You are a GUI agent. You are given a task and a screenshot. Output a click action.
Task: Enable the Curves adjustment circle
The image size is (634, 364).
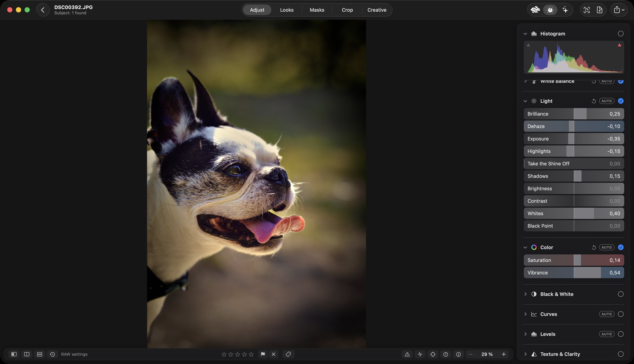click(x=621, y=314)
